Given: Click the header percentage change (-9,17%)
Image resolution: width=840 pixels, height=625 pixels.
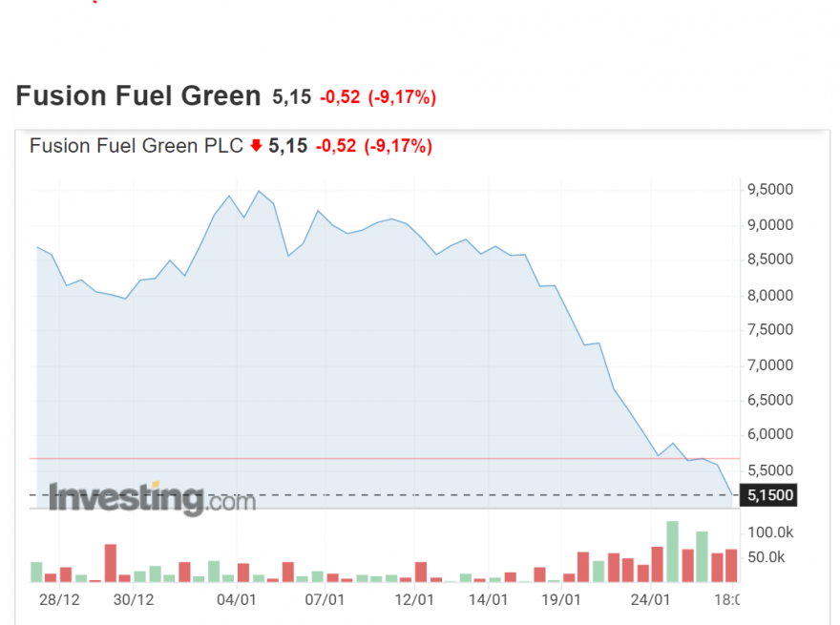Looking at the screenshot, I should tap(402, 97).
